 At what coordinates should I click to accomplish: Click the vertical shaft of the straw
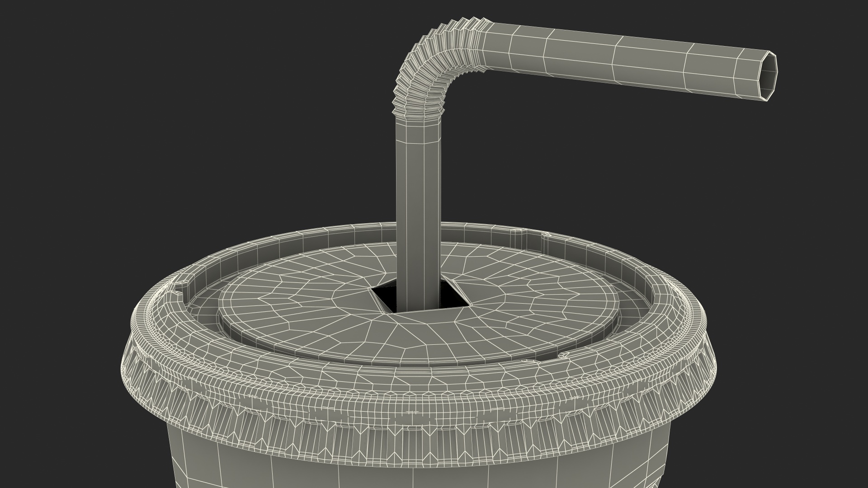click(418, 203)
